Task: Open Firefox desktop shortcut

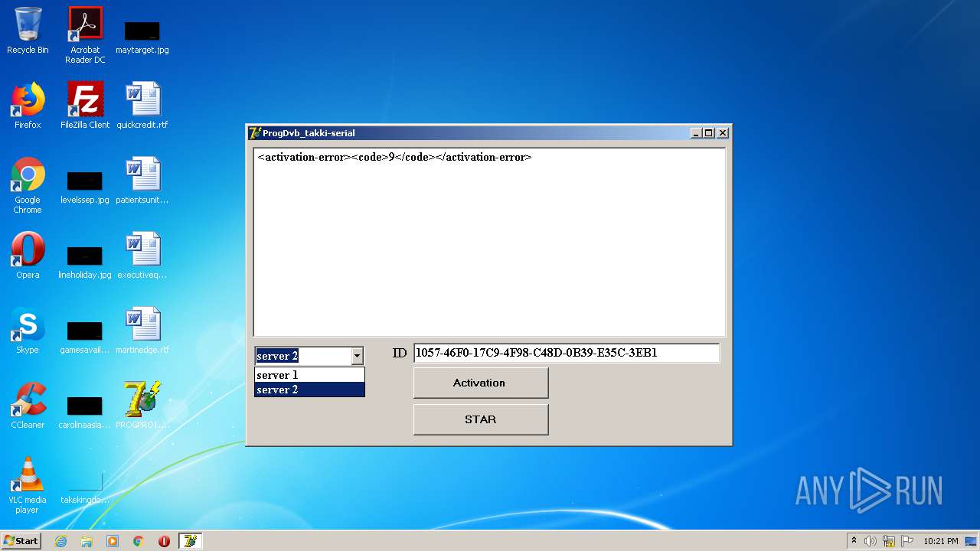Action: [x=28, y=106]
